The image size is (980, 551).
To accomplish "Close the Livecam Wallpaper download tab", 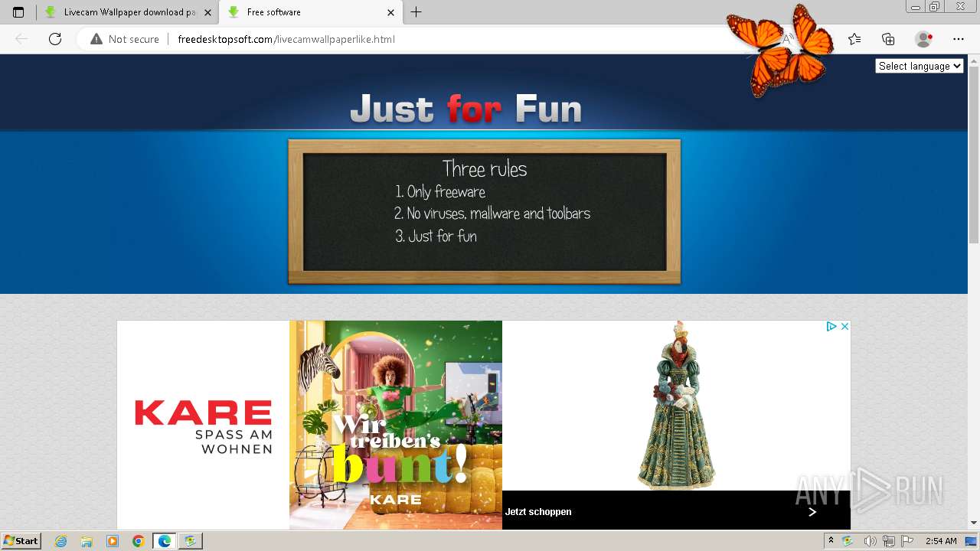I will (x=207, y=12).
